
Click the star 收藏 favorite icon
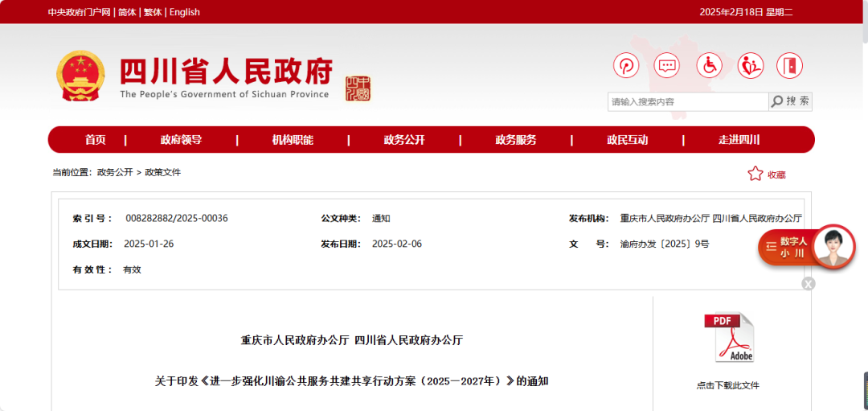[x=755, y=174]
